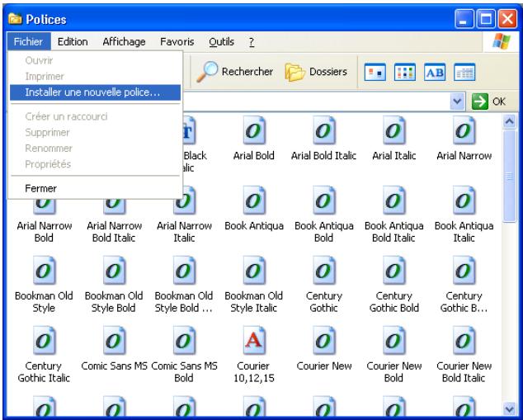This screenshot has width=523, height=420.
Task: Select the Arial Bold Italic font icon
Action: click(324, 130)
